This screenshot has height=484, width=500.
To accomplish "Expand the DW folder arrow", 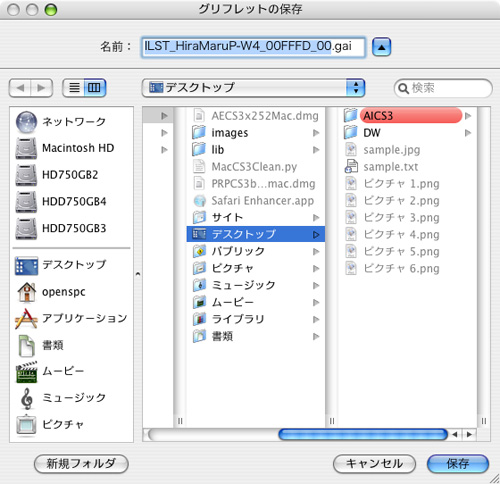I will 468,133.
